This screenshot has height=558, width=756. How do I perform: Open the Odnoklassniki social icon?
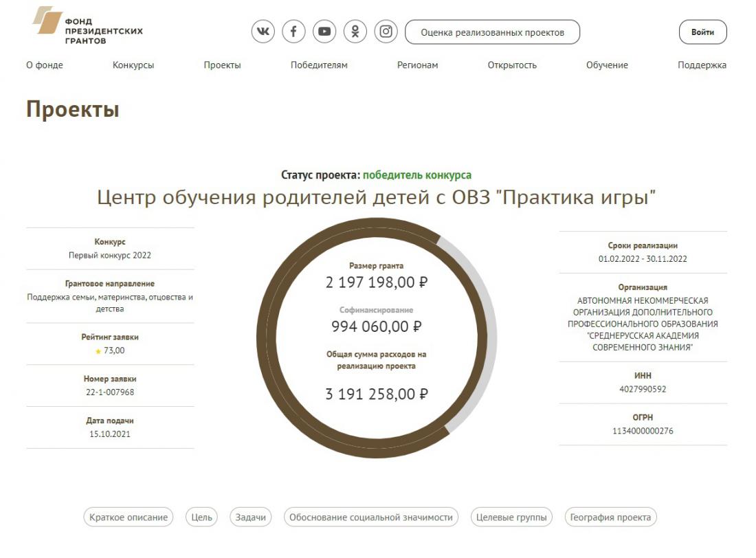click(x=355, y=32)
